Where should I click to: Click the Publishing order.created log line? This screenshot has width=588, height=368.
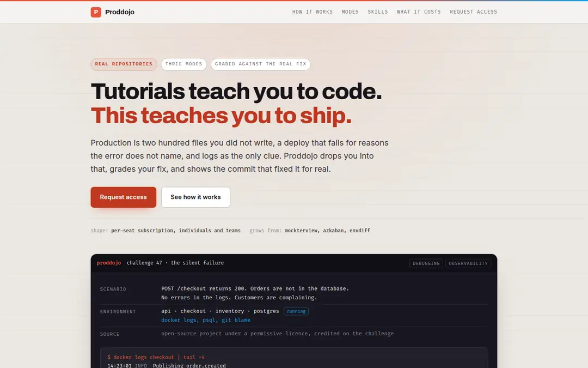[189, 365]
